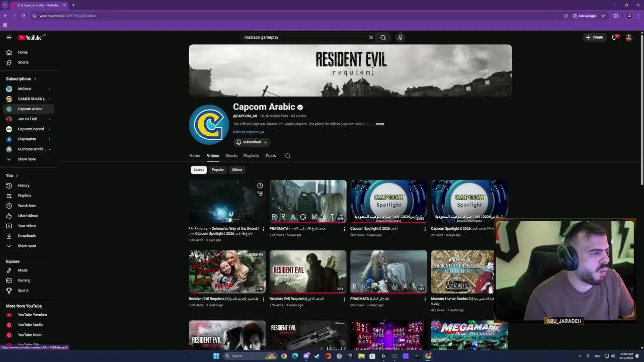Open the PRAGMATA 2:45 video thumbnail

tap(308, 202)
